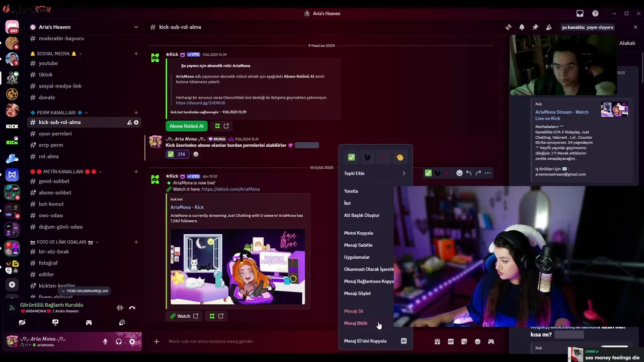Start an activity with controller icon
644x362 pixels.
pos(89,322)
